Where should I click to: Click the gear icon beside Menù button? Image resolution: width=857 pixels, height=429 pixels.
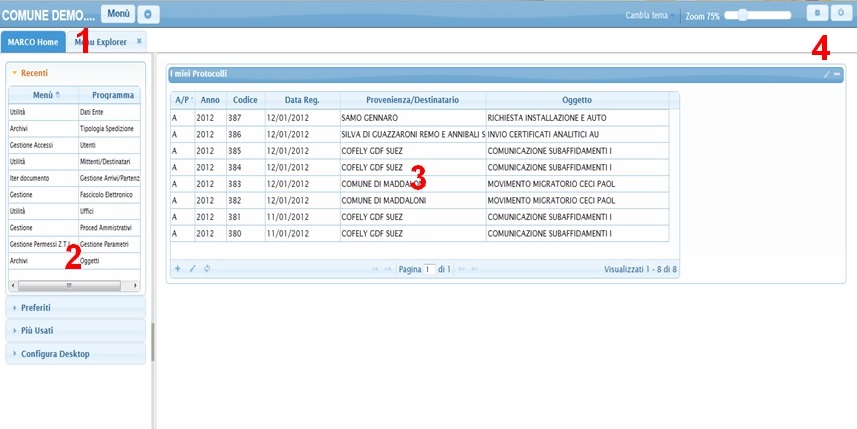tap(148, 15)
